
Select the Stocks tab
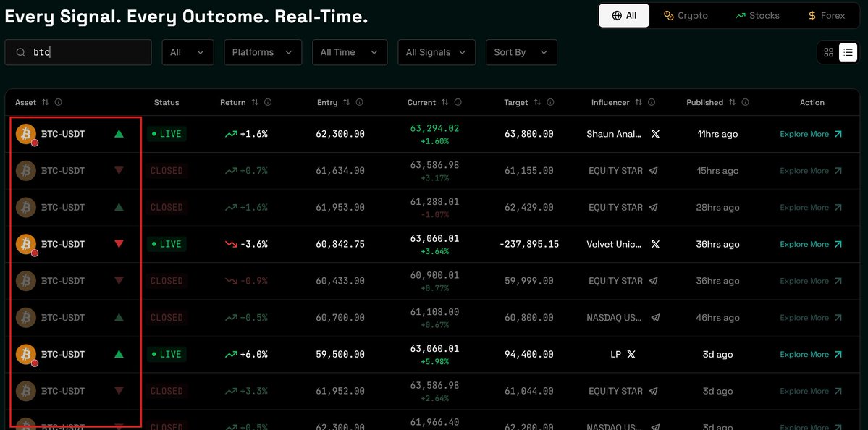pos(757,15)
